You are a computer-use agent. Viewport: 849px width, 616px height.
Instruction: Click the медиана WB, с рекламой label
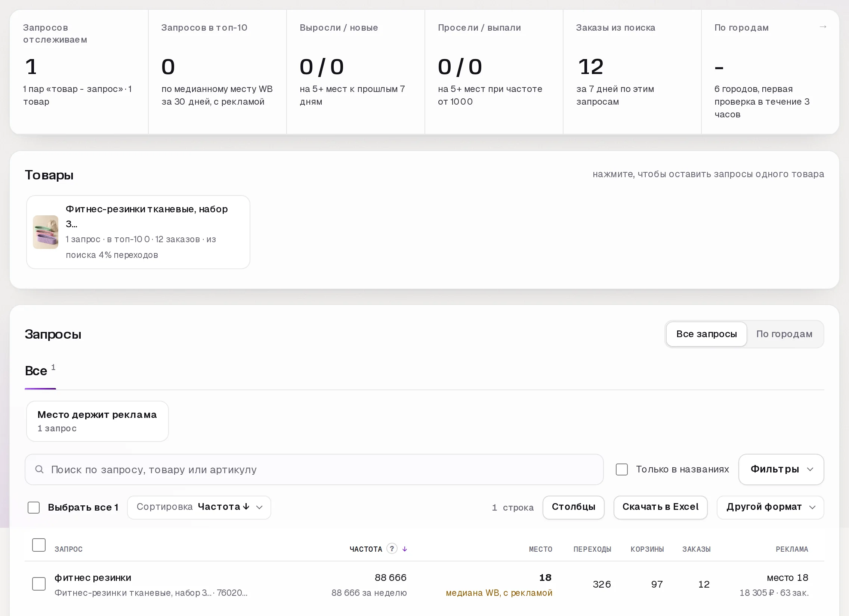[x=499, y=593]
